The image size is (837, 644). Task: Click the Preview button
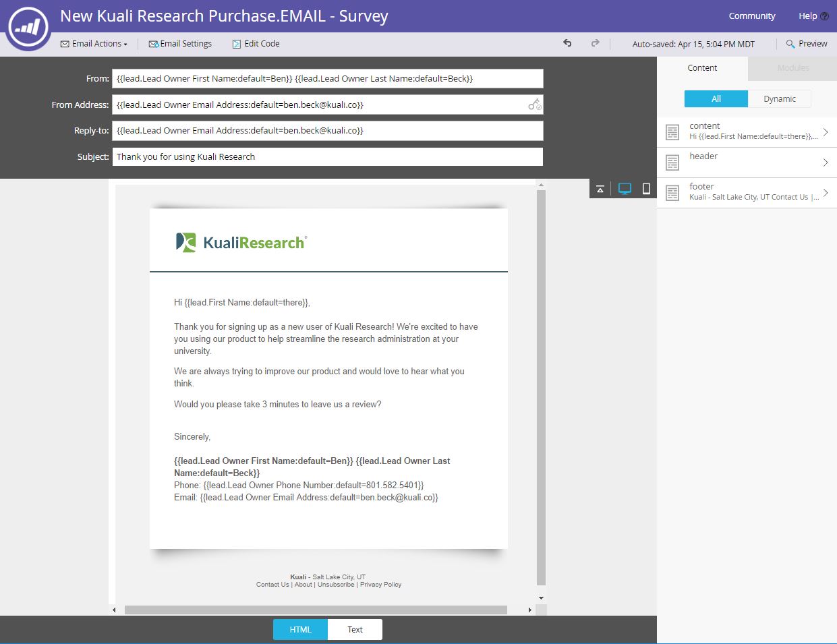pos(807,44)
